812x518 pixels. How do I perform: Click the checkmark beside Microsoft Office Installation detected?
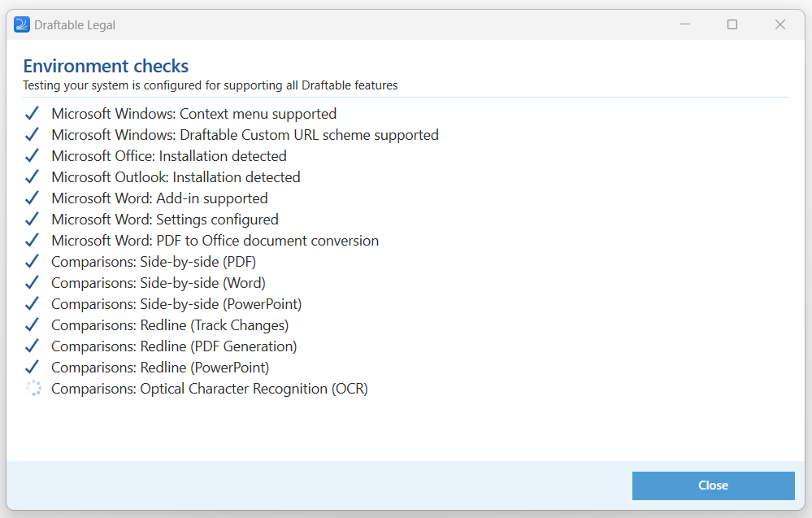click(x=32, y=155)
